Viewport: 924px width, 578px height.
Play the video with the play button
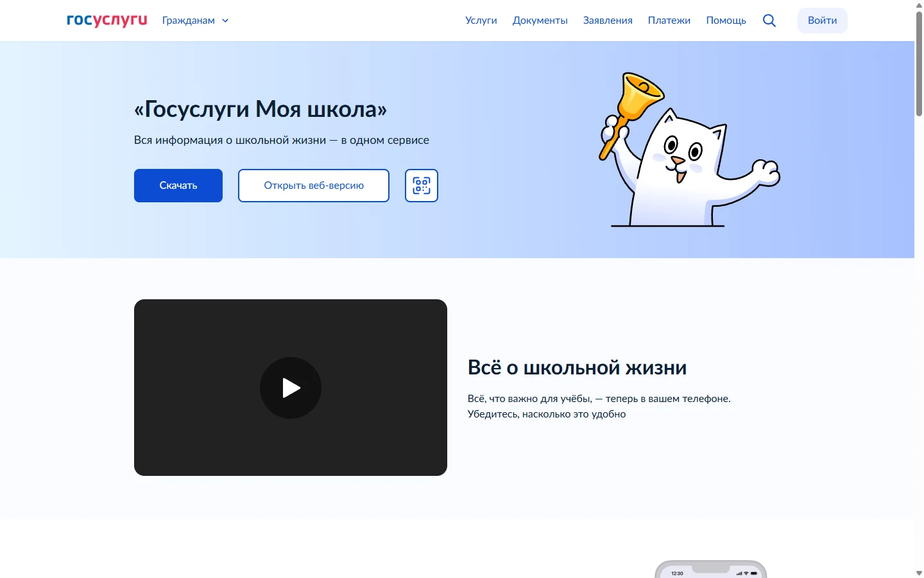tap(291, 388)
